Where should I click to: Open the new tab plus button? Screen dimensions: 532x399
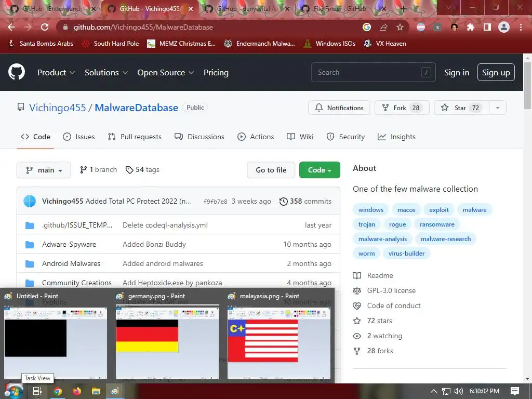[x=403, y=9]
